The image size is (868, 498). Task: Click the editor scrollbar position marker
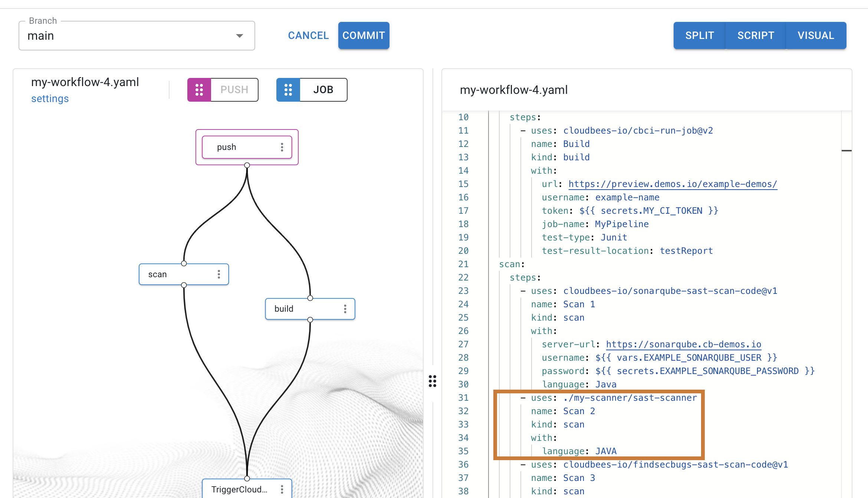coord(846,150)
